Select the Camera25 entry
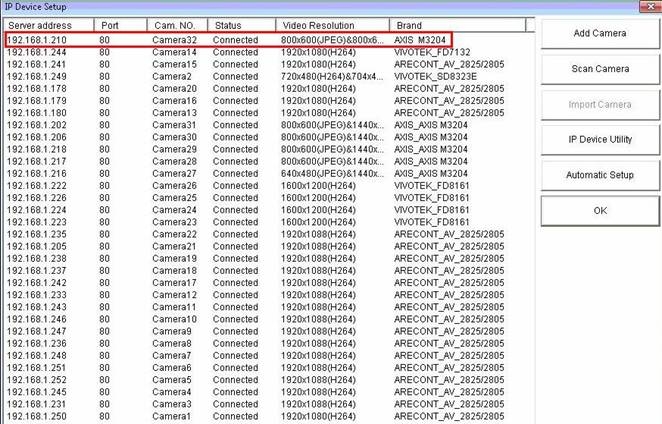The height and width of the screenshot is (424, 662). (174, 198)
